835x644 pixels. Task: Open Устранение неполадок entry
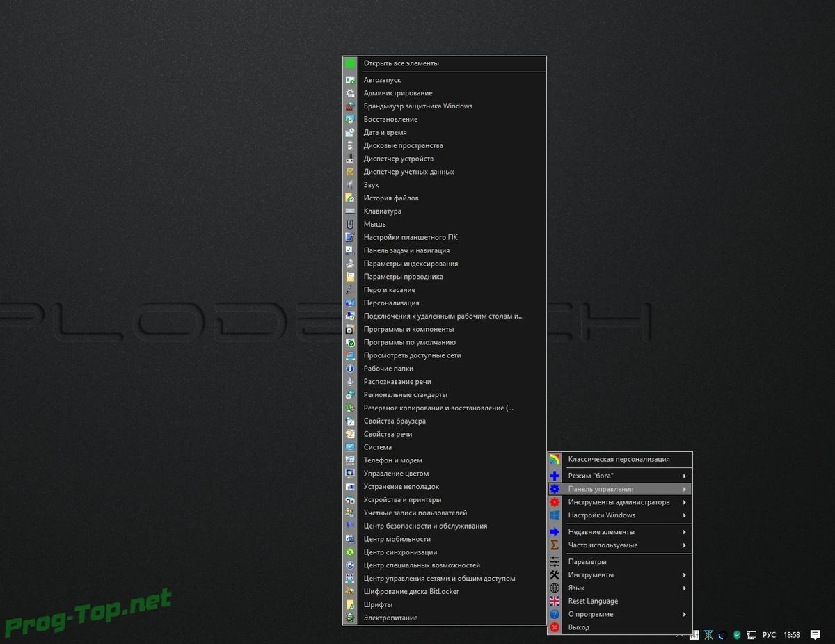tap(445, 487)
